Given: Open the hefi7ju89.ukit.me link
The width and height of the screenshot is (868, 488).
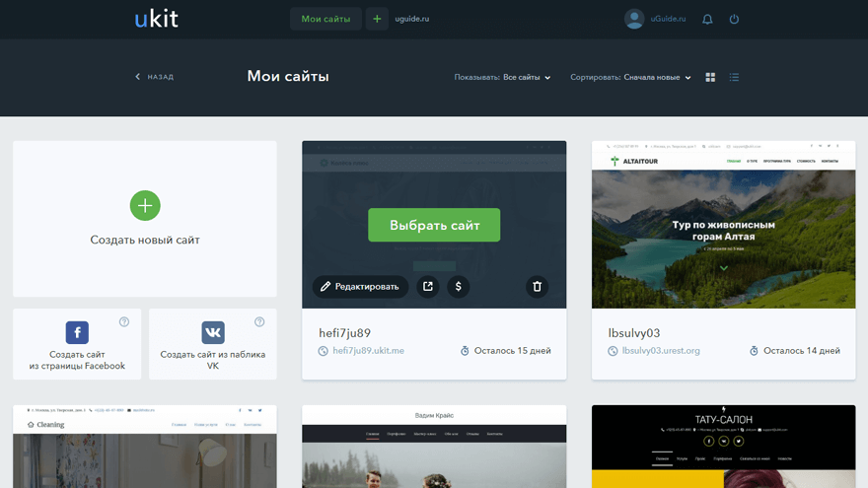Looking at the screenshot, I should 368,351.
